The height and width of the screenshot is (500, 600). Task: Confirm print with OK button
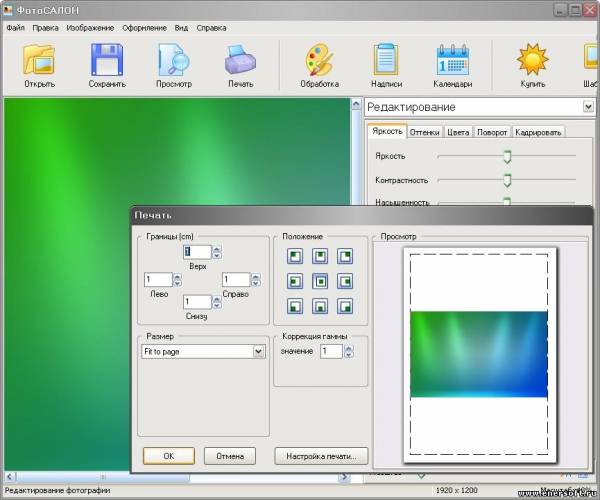[169, 456]
